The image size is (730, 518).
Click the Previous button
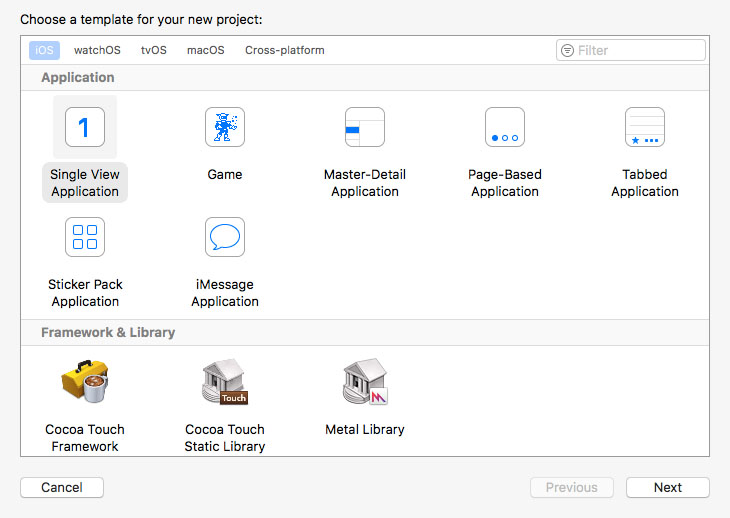[572, 487]
